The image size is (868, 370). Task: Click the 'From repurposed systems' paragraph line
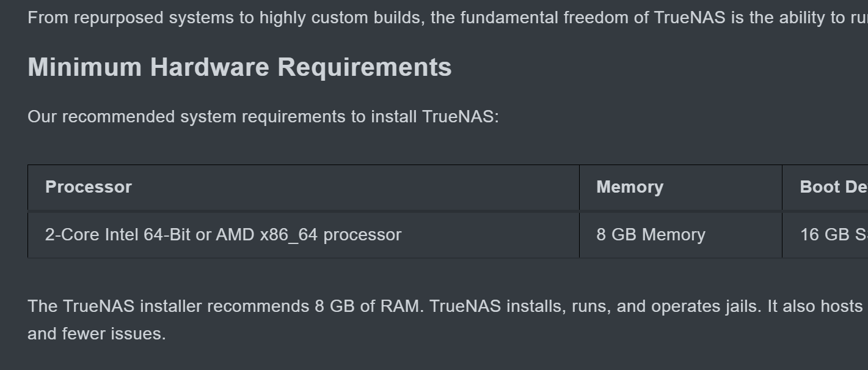[x=448, y=18]
